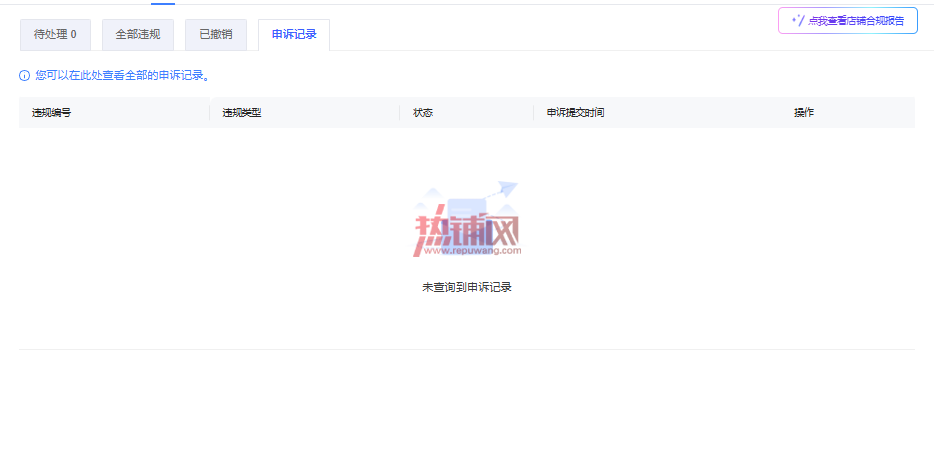Click the blue indicator bar at top edge
934x461 pixels.
point(163,3)
